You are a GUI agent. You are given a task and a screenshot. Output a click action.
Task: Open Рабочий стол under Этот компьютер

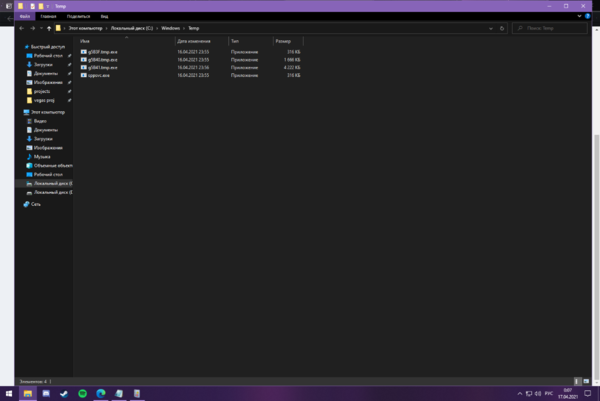[48, 174]
